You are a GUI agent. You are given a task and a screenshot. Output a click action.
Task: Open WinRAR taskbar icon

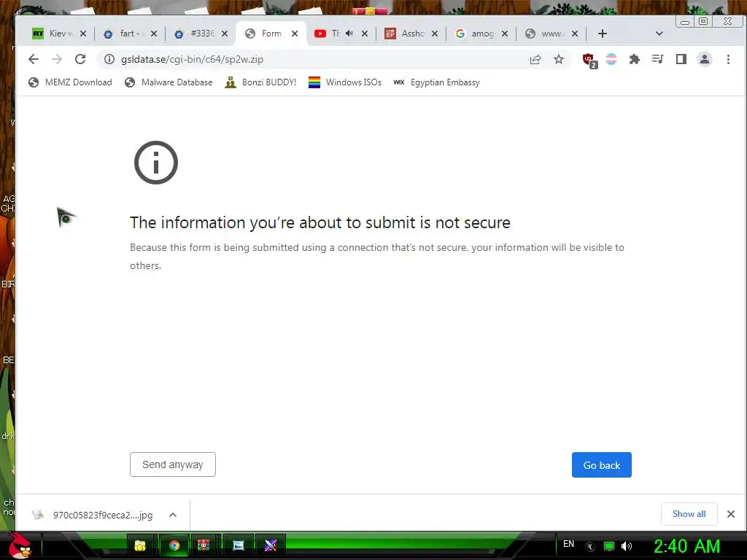(204, 545)
